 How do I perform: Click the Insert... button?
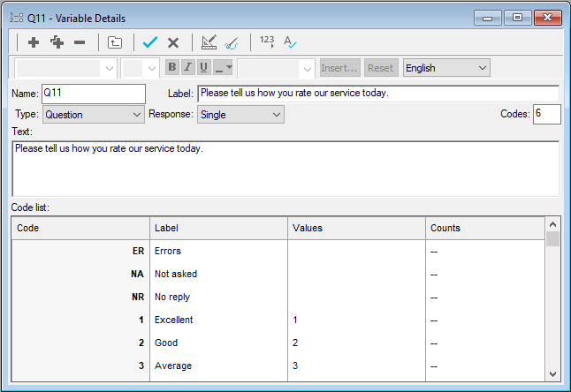(x=339, y=68)
